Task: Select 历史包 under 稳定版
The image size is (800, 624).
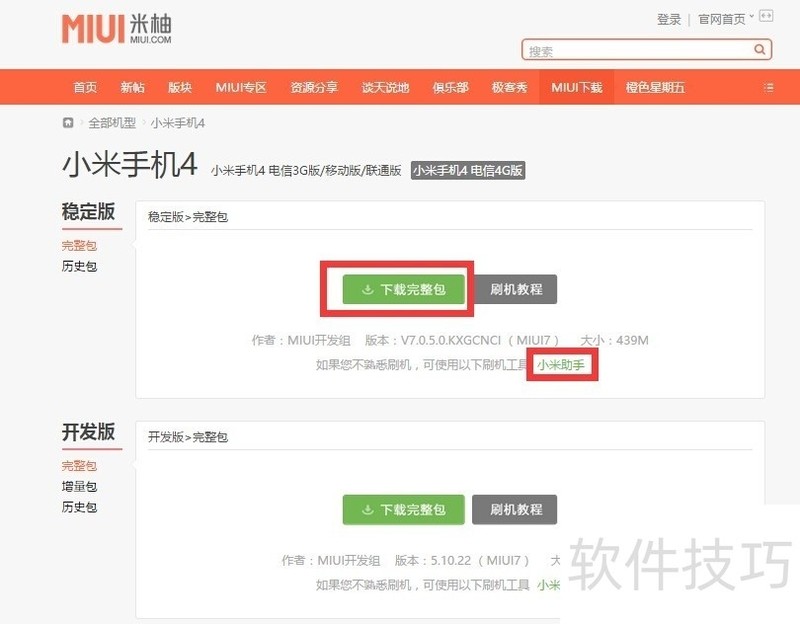Action: pyautogui.click(x=79, y=266)
